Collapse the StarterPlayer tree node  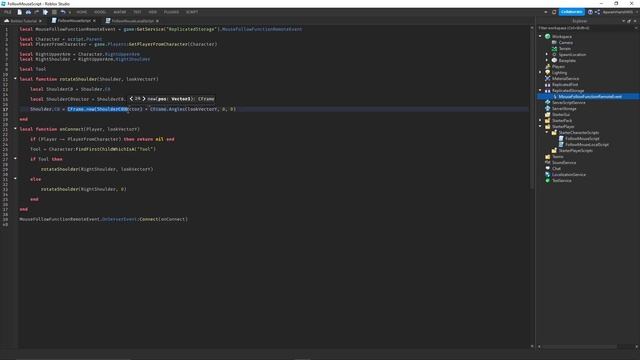(x=540, y=127)
